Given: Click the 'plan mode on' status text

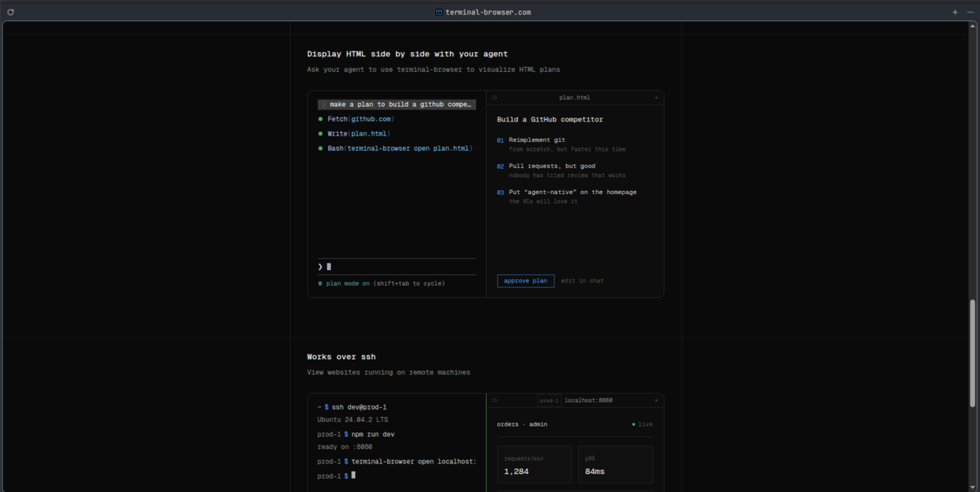Looking at the screenshot, I should [x=348, y=284].
